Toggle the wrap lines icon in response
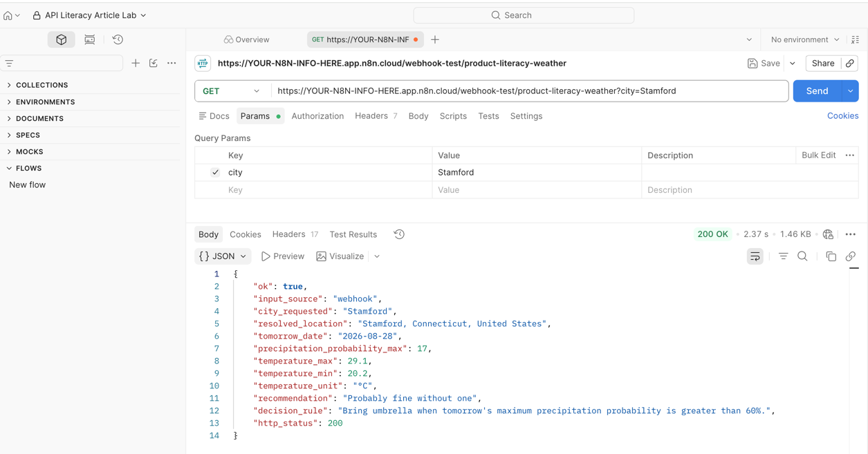The image size is (868, 454). pyautogui.click(x=755, y=257)
